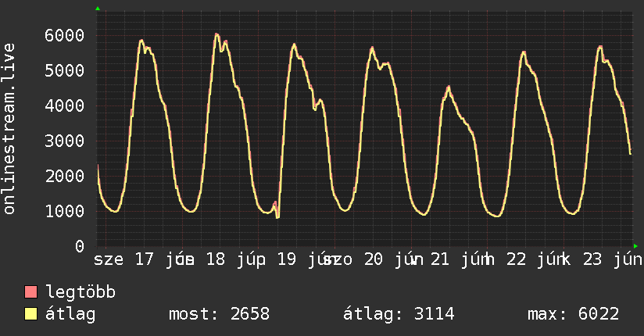The height and width of the screenshot is (336, 644).
Task: Click the '17' date label on x-axis
Action: (x=144, y=259)
